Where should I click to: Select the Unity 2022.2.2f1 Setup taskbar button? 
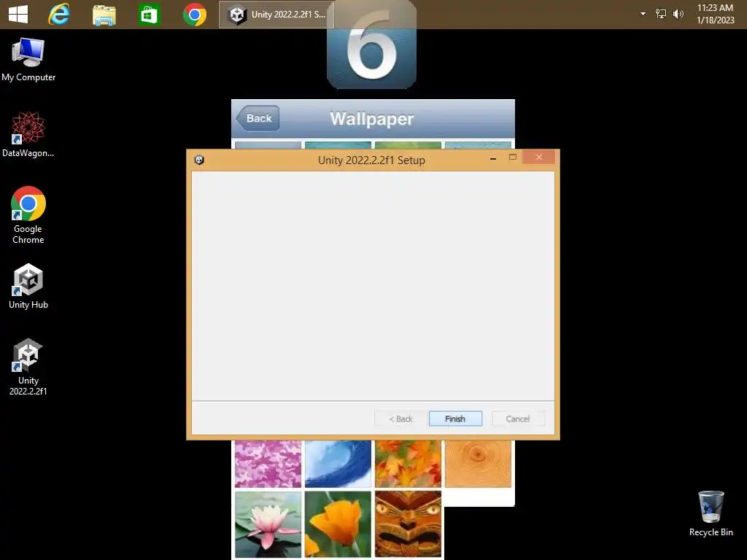[276, 15]
